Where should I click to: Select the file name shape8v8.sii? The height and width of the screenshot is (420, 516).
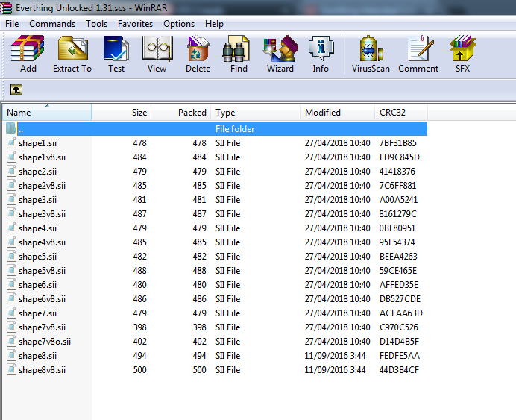point(42,369)
